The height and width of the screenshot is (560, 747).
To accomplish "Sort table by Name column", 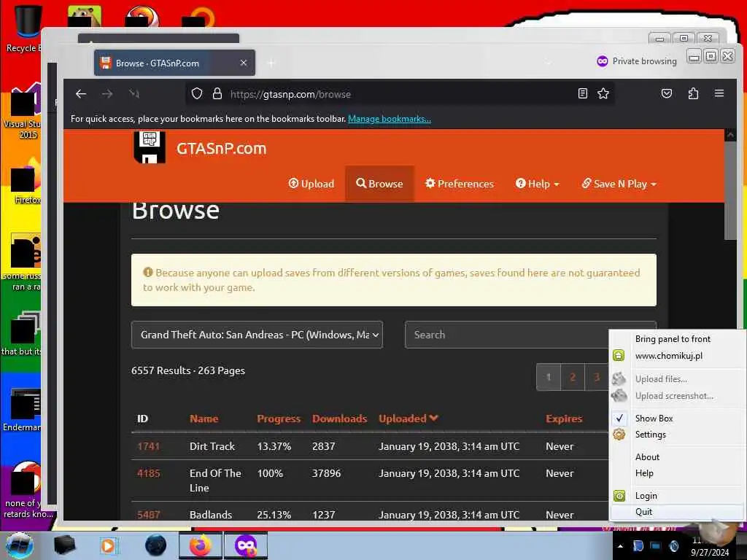I will tap(204, 419).
